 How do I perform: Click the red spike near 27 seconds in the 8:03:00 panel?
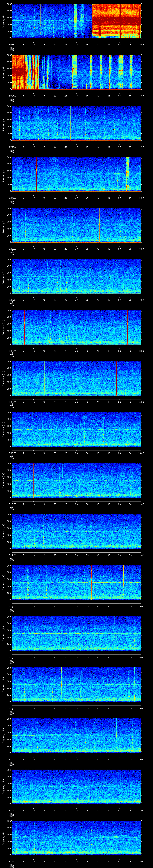pyautogui.click(x=71, y=123)
